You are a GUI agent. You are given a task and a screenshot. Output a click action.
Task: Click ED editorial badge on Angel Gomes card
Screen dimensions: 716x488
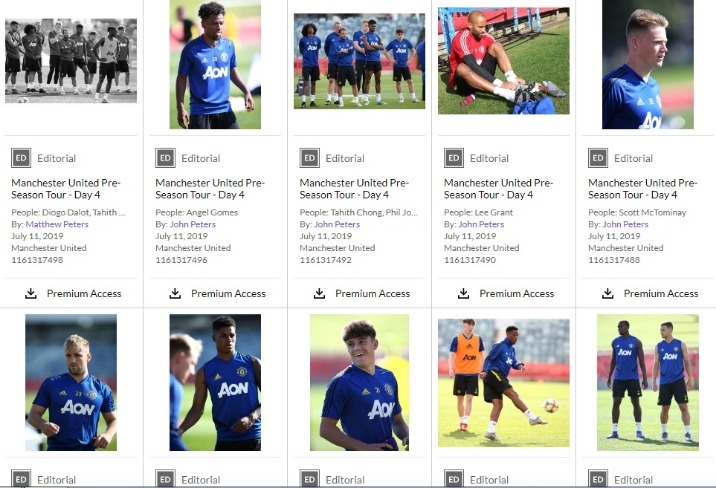click(x=165, y=158)
